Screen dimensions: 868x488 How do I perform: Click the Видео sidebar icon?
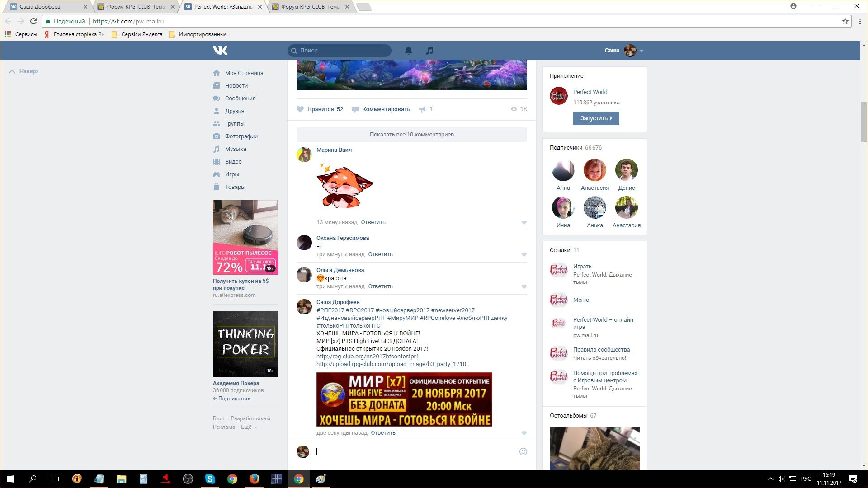coord(217,161)
